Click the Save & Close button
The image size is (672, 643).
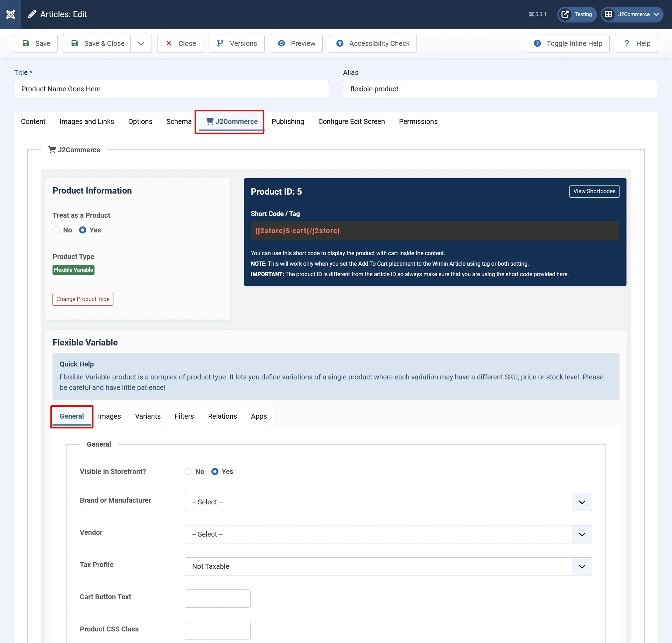tap(97, 43)
